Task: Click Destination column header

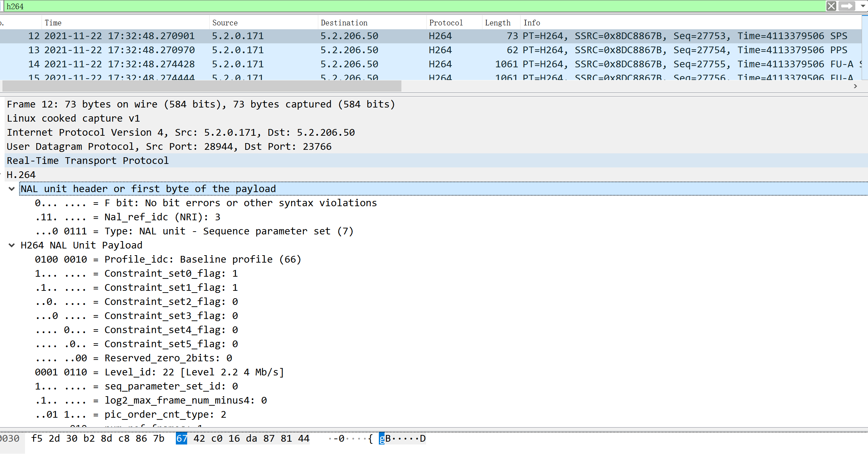Action: 344,23
